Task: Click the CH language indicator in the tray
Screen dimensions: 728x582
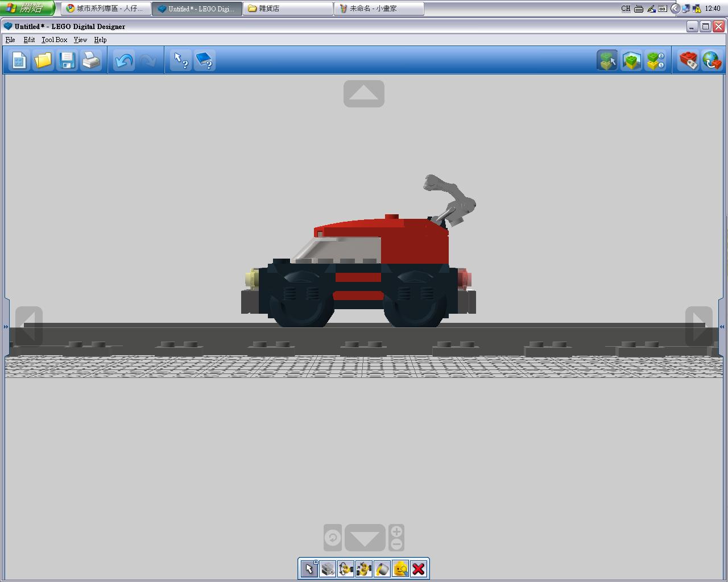Action: pyautogui.click(x=626, y=9)
